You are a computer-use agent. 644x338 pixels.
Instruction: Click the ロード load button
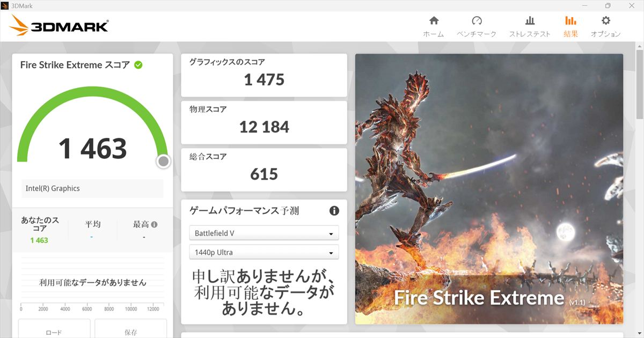coord(54,328)
